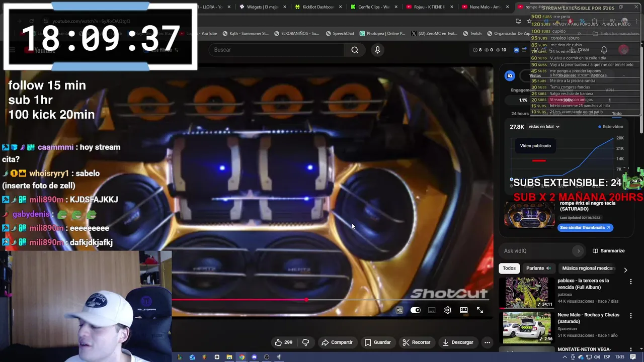Enter fullscreen mode in the player
This screenshot has width=644, height=362.
pos(480,310)
